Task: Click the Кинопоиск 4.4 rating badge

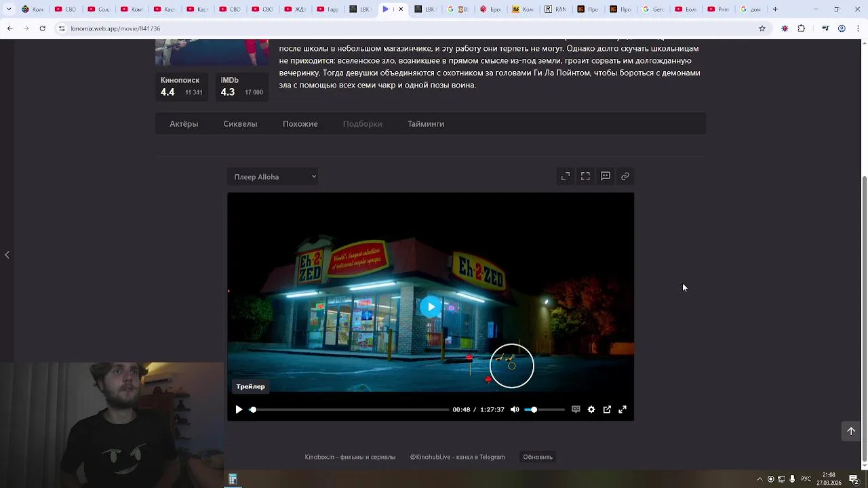Action: (182, 87)
